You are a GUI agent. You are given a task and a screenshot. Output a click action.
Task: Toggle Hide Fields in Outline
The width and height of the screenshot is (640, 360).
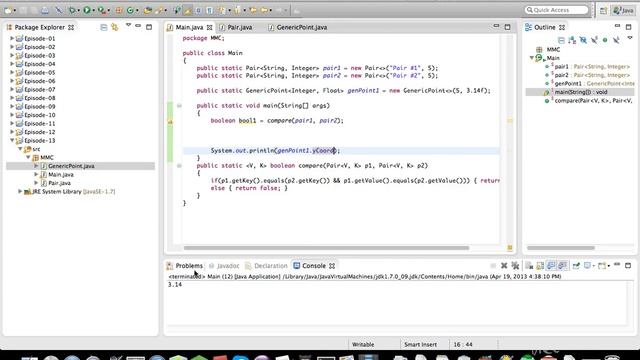click(583, 40)
